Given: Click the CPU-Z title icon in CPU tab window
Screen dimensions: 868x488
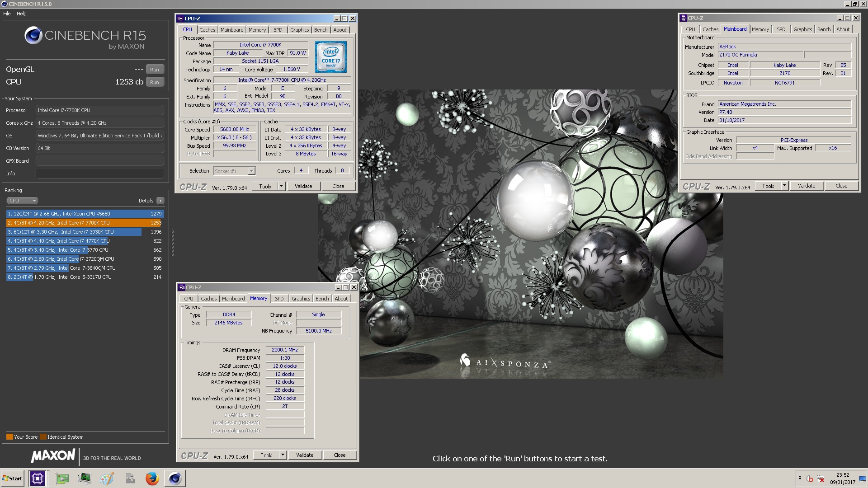Looking at the screenshot, I should coord(180,19).
